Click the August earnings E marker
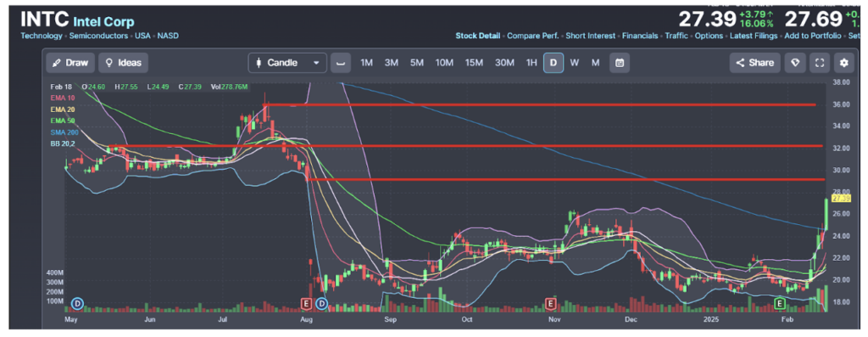 pyautogui.click(x=306, y=303)
